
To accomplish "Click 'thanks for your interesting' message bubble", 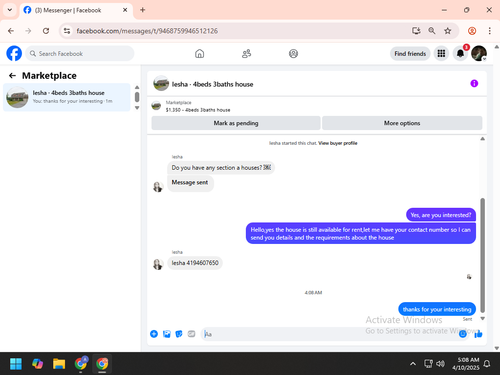I will (x=437, y=309).
